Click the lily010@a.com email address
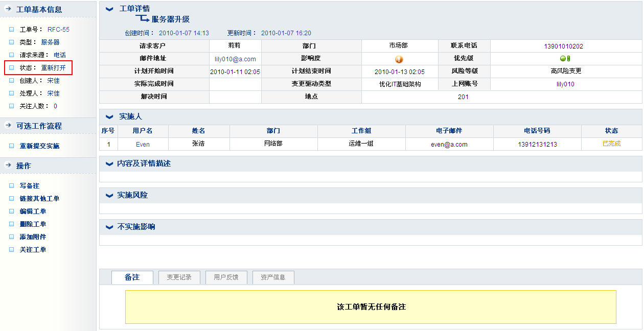The width and height of the screenshot is (644, 331). click(235, 59)
